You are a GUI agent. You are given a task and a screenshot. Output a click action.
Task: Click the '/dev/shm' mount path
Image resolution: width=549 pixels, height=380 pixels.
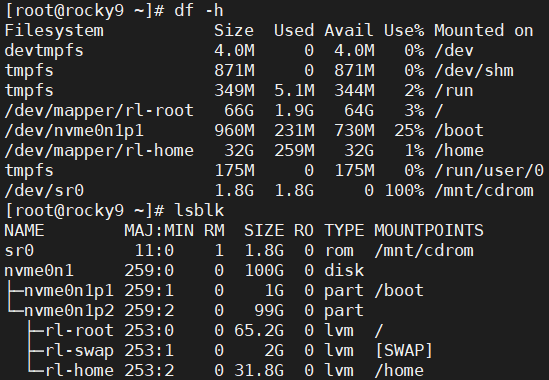(474, 70)
